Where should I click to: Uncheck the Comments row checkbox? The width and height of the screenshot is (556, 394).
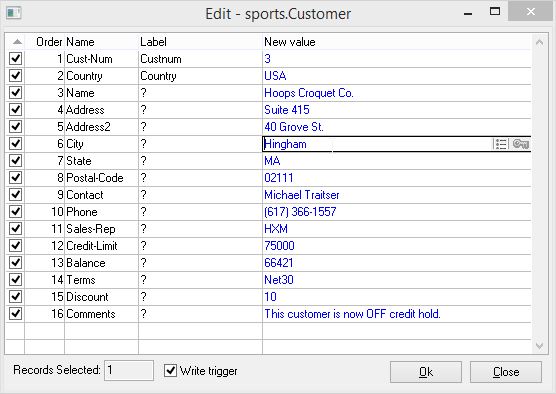16,314
